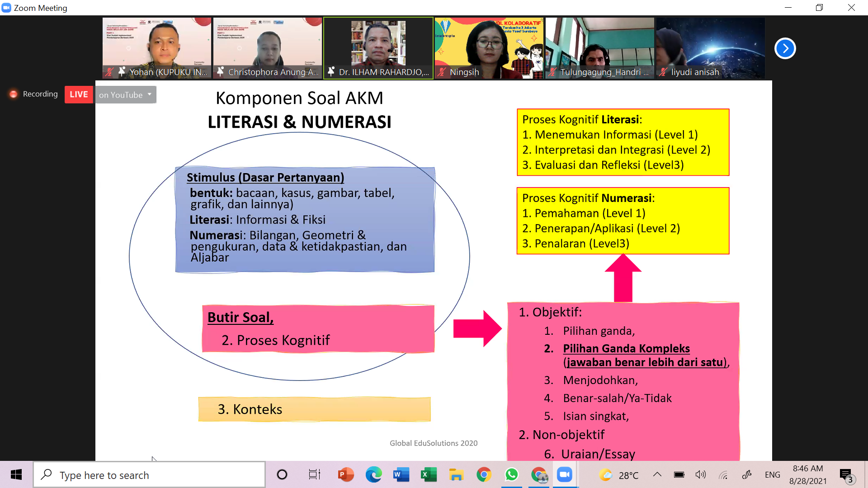Click 'Stimulus (Dasar Pertanyaan)' heading on slide
This screenshot has height=488, width=868.
[x=265, y=178]
